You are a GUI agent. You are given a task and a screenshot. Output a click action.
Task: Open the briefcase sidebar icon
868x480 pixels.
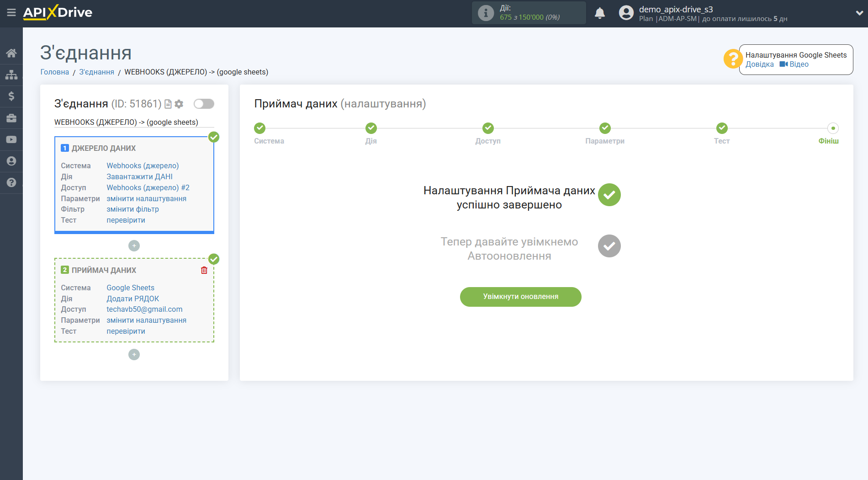point(11,118)
